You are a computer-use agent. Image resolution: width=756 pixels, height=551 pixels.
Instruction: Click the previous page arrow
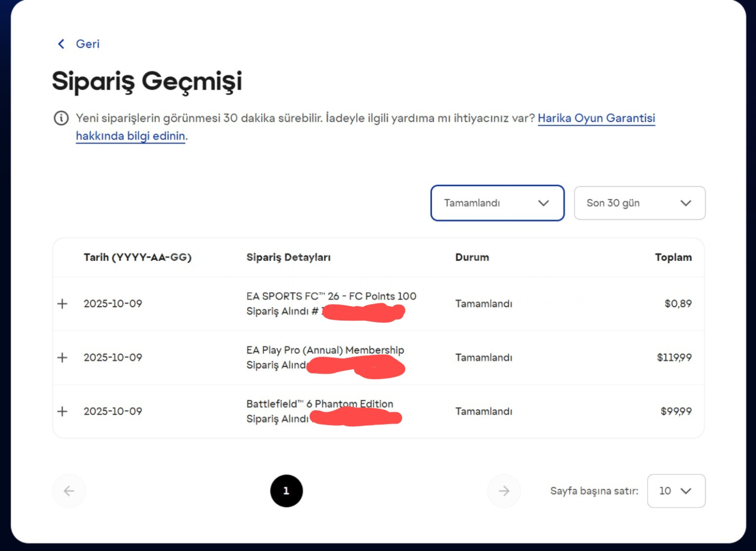(69, 491)
